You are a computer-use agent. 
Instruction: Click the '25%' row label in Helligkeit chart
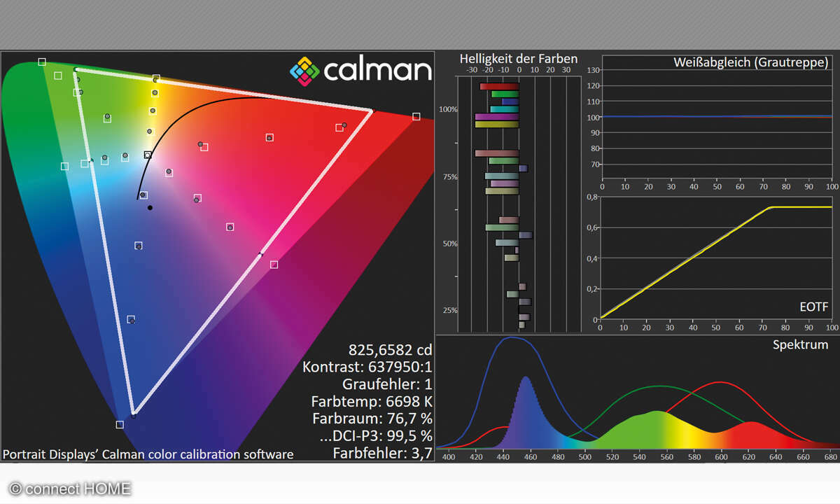(x=449, y=310)
